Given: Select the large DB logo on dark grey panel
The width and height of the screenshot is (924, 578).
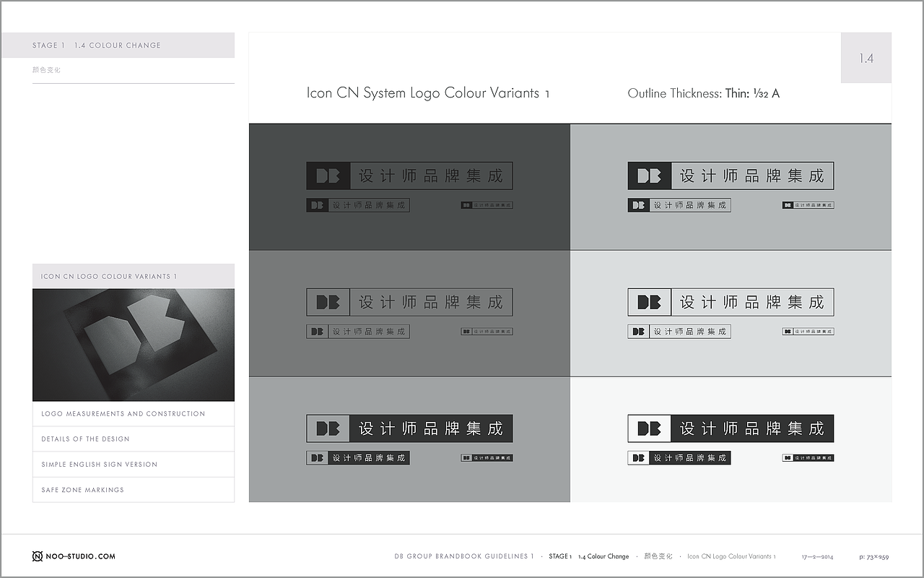Looking at the screenshot, I should click(409, 175).
